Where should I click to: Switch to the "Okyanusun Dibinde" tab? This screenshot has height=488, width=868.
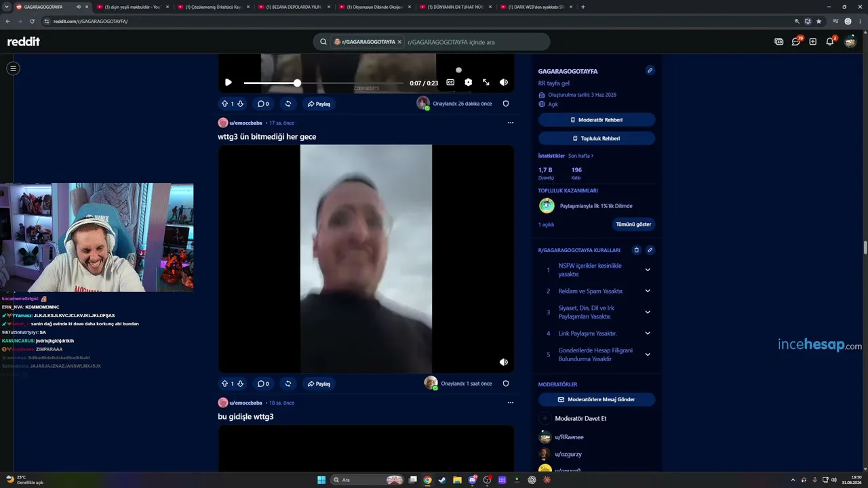pos(375,7)
